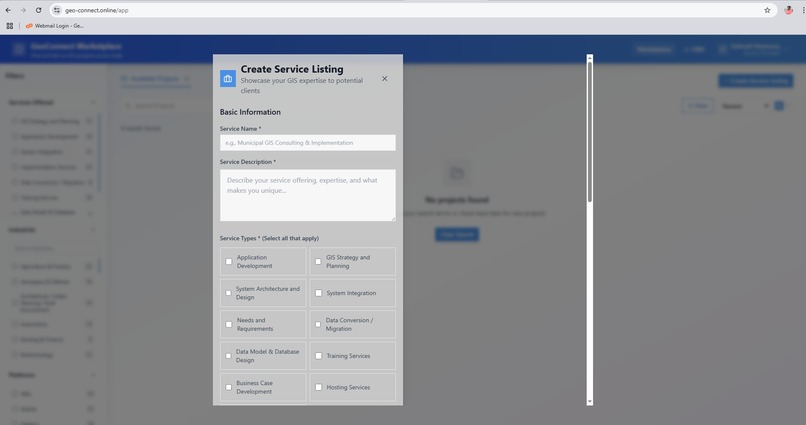Screen dimensions: 806x425
Task: Open the blurred Newest sort dropdown
Action: (x=745, y=106)
